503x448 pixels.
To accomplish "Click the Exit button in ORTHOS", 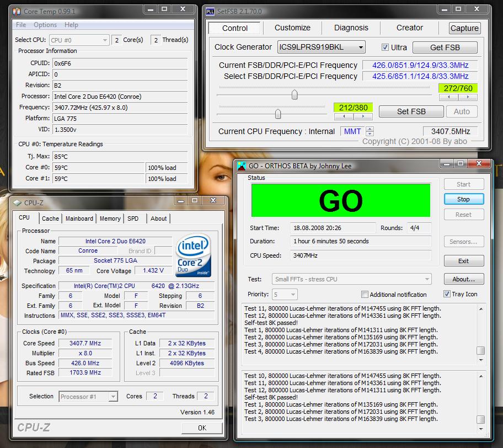I will 463,261.
